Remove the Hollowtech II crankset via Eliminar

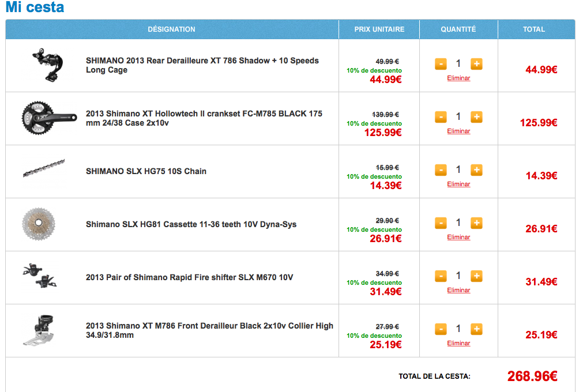tap(458, 131)
